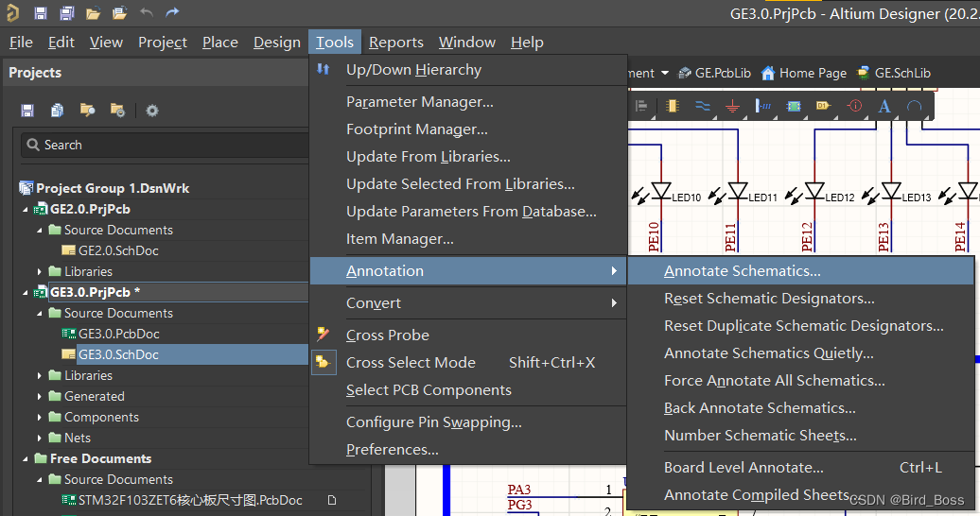Open the File menu
Image resolution: width=980 pixels, height=516 pixels.
(21, 42)
